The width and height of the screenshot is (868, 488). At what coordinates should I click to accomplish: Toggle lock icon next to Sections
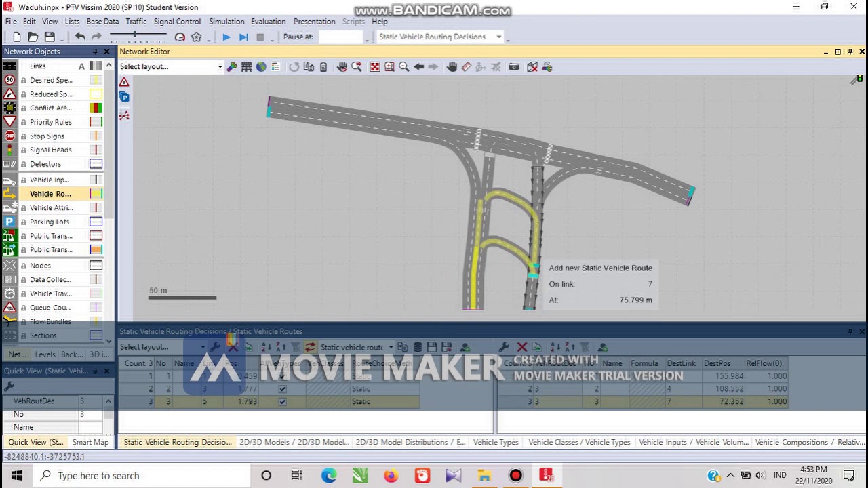click(24, 335)
